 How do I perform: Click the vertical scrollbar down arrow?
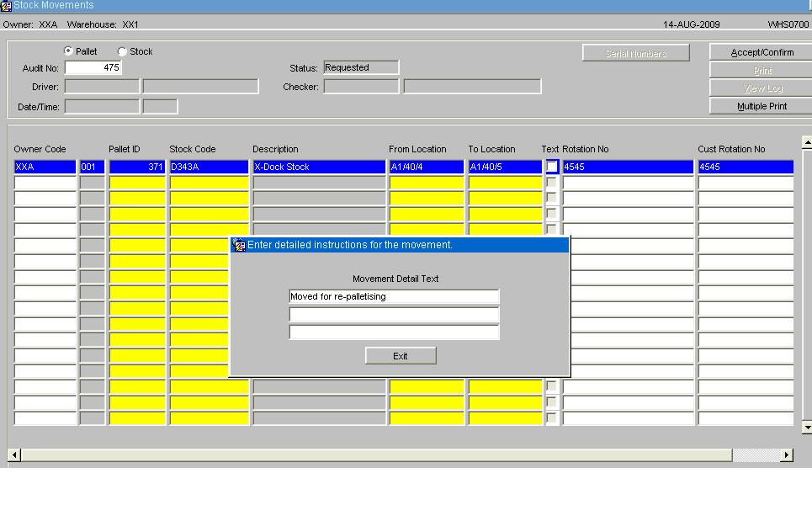point(807,427)
